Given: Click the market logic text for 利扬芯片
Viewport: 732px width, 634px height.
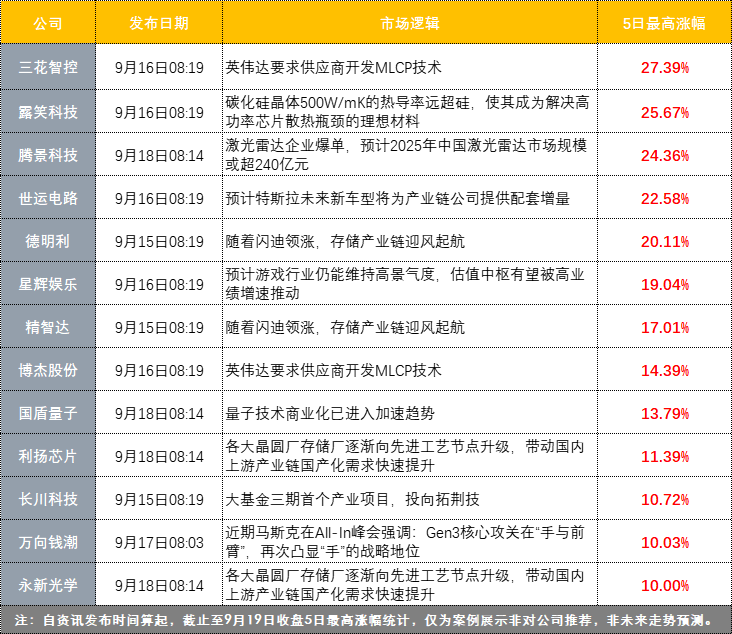Looking at the screenshot, I should pos(405,455).
